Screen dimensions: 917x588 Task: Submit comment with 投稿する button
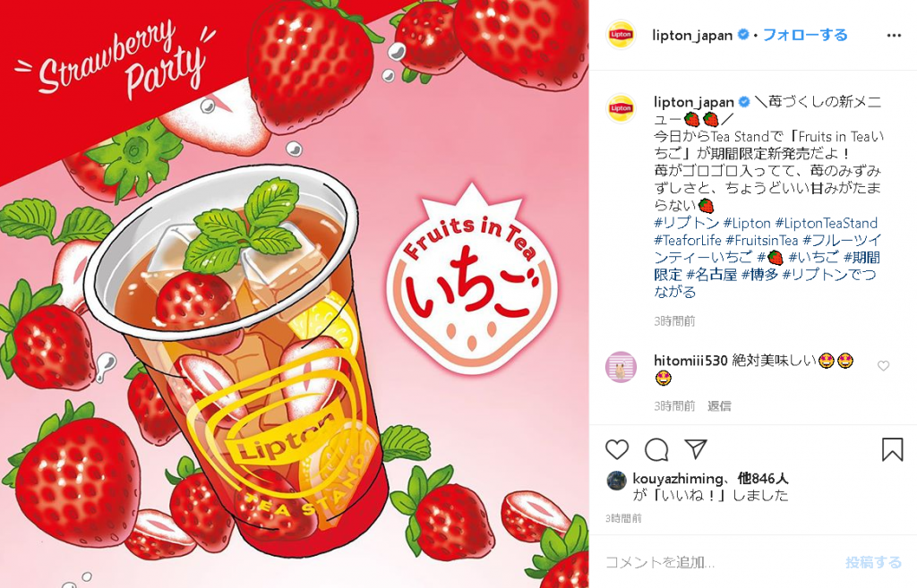(873, 562)
